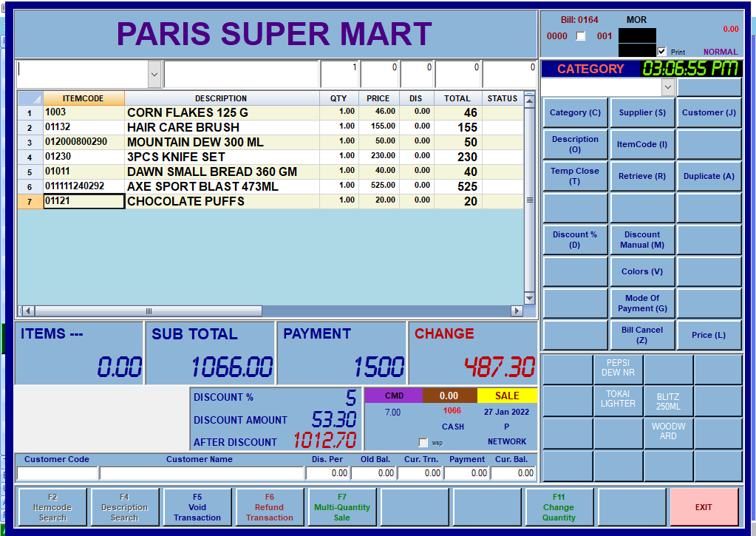Click the Customer Name input field
This screenshot has height=536, width=756.
[201, 473]
